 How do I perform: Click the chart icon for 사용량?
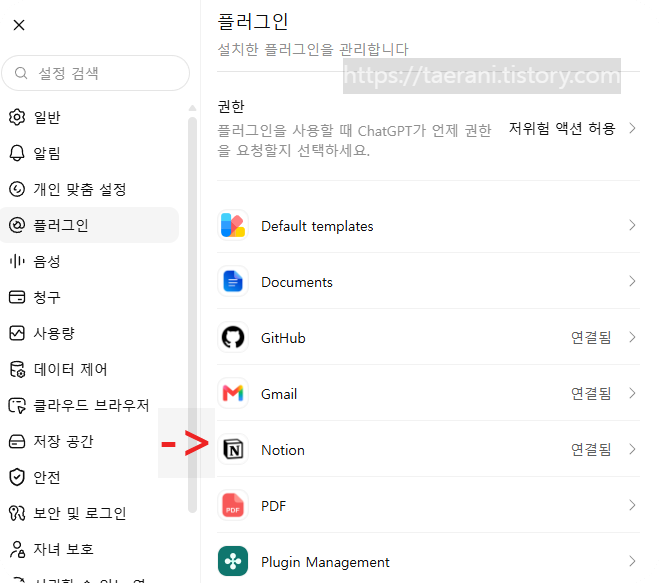click(x=17, y=333)
